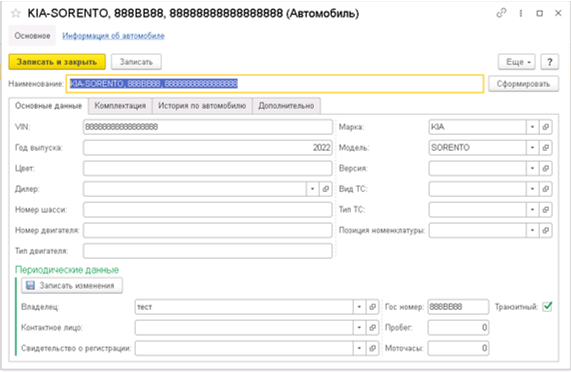Expand the Марка dropdown list
Image resolution: width=571 pixels, height=372 pixels.
[532, 127]
